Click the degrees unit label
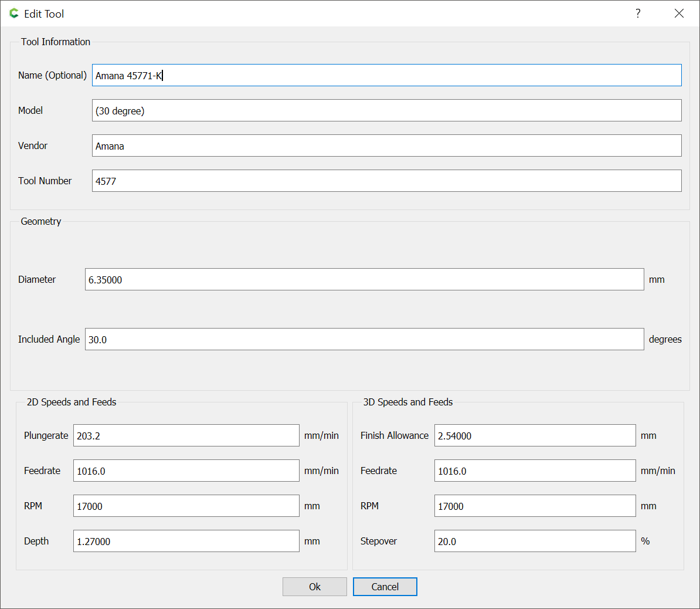700x609 pixels. coord(665,339)
